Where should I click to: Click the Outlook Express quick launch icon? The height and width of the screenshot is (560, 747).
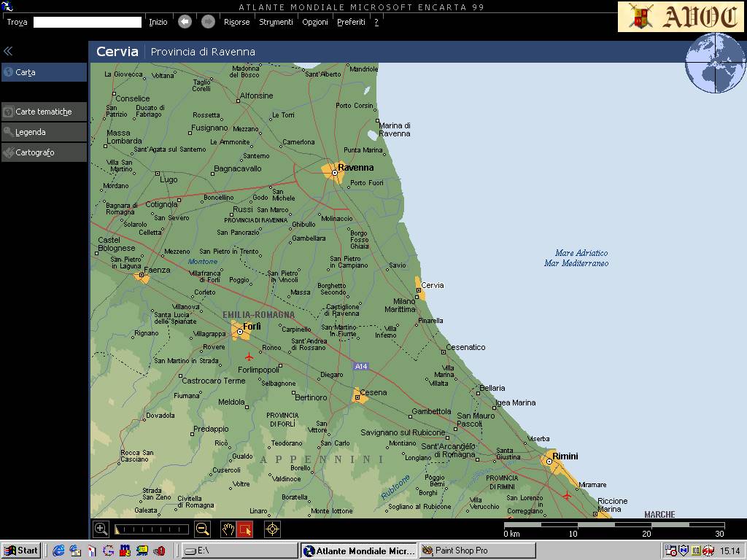(75, 551)
